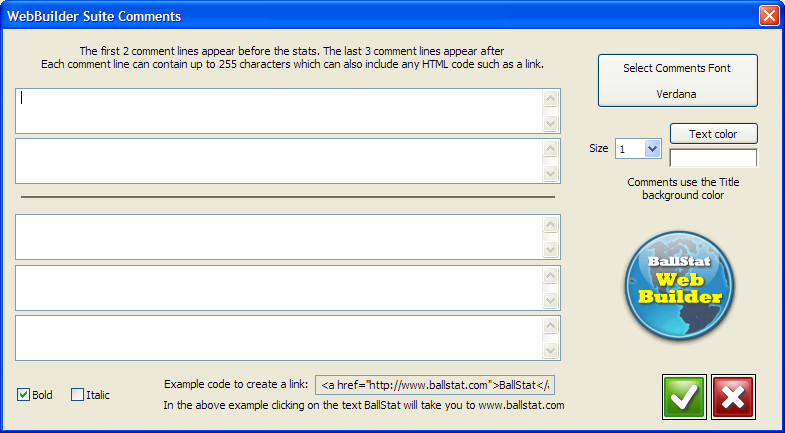This screenshot has width=785, height=433.
Task: Click down arrow of fourth comment scrollbar
Action: coord(551,300)
